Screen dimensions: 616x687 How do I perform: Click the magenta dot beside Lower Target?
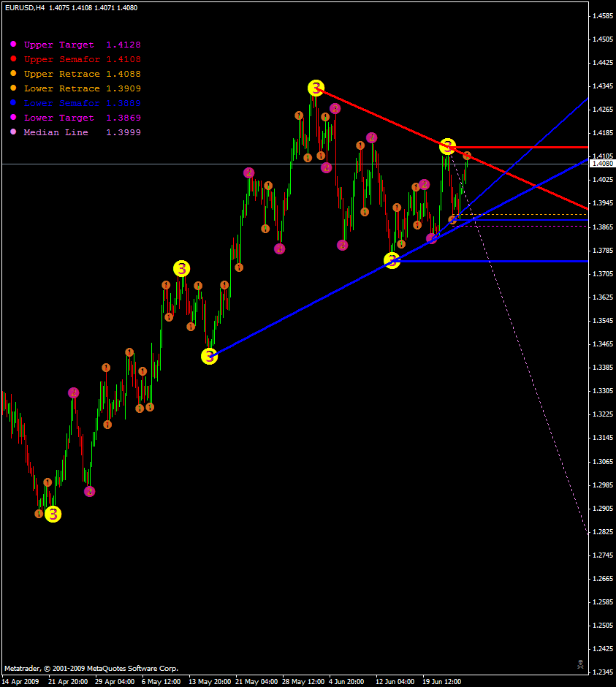[13, 117]
